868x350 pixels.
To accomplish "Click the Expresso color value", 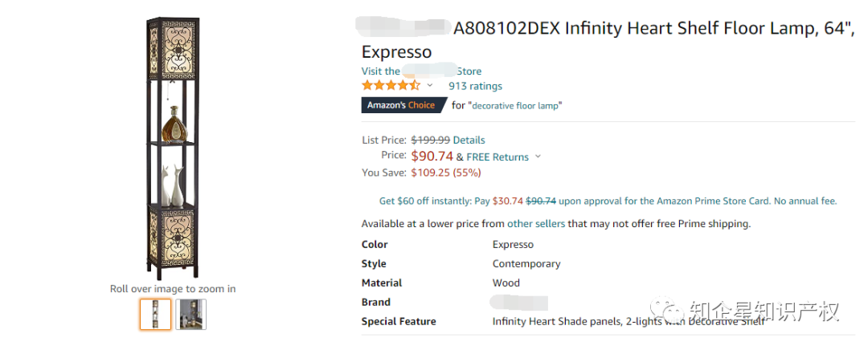I will 513,245.
